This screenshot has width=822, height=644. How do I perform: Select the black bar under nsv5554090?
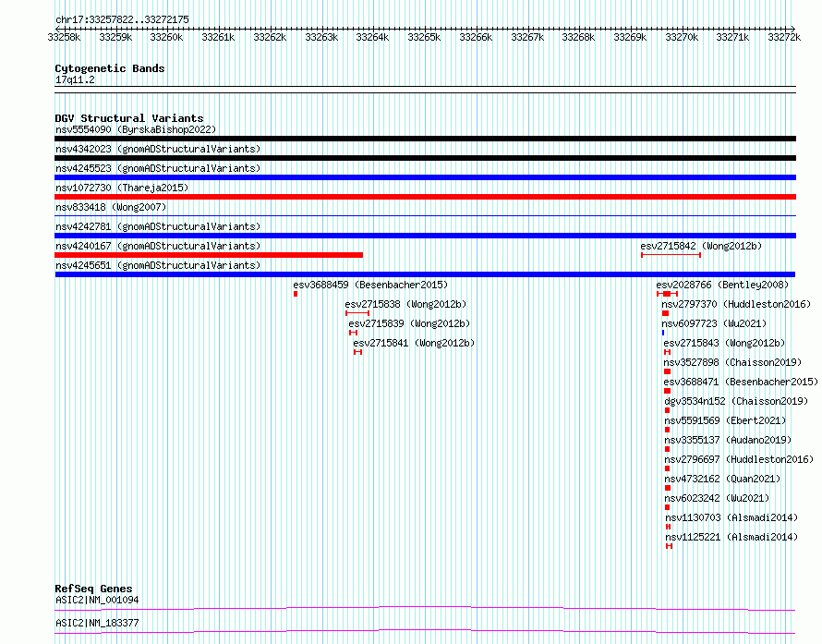click(x=425, y=139)
